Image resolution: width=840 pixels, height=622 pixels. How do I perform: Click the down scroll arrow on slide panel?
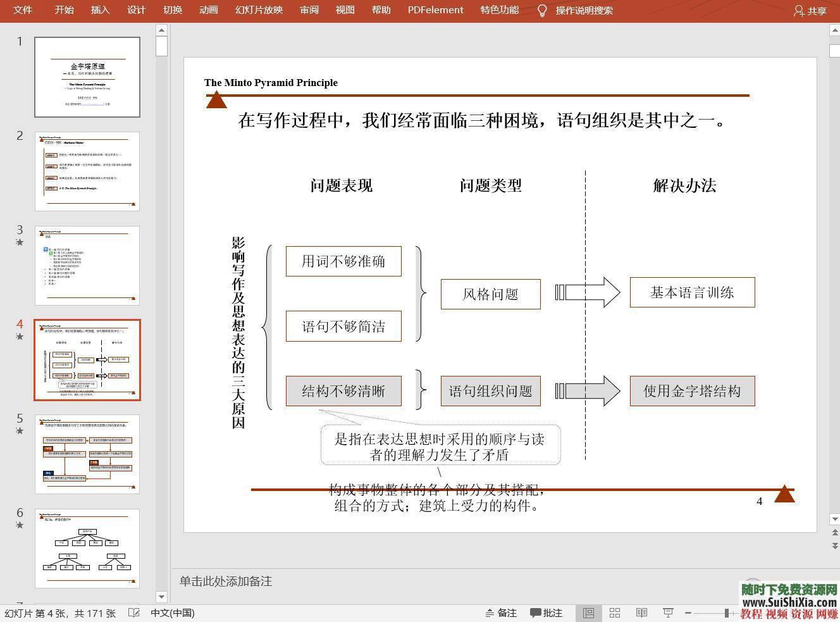coord(161,597)
